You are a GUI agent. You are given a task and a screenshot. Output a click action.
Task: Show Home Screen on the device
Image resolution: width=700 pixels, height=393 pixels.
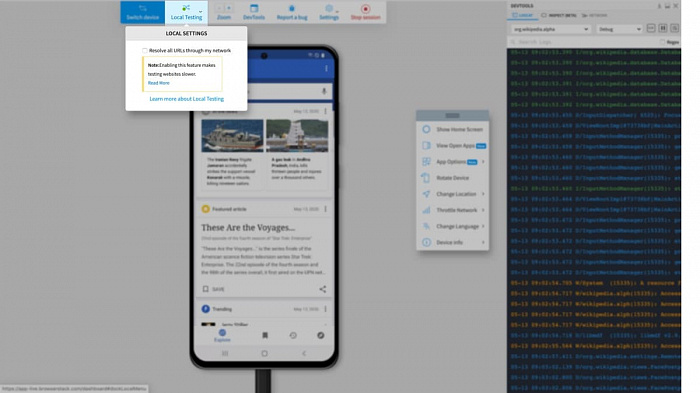pos(453,129)
